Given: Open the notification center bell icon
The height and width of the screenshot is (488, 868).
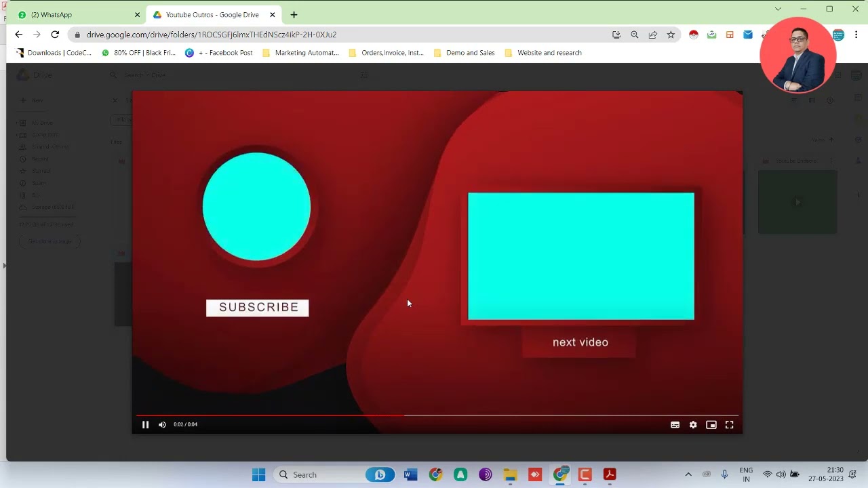Looking at the screenshot, I should click(x=853, y=474).
